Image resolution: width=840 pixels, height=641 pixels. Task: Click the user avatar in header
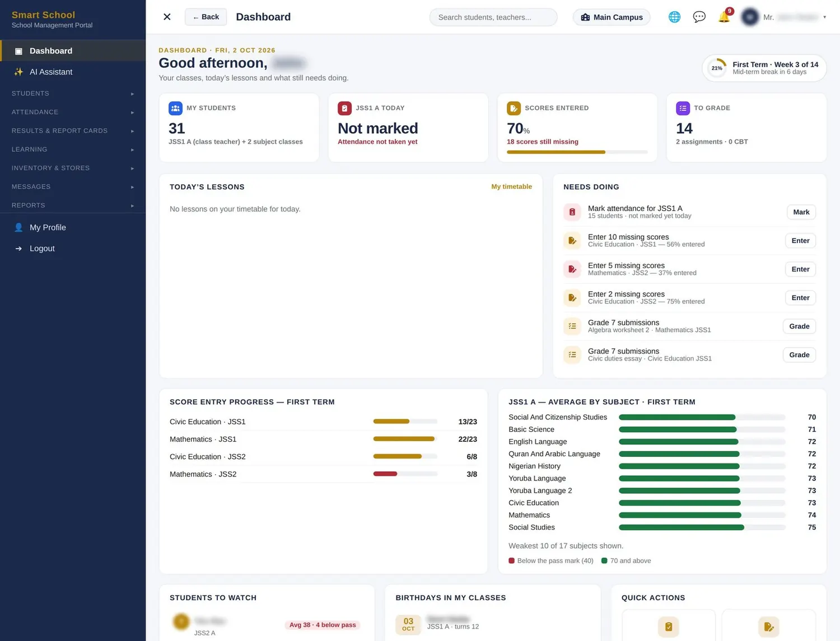(x=750, y=17)
